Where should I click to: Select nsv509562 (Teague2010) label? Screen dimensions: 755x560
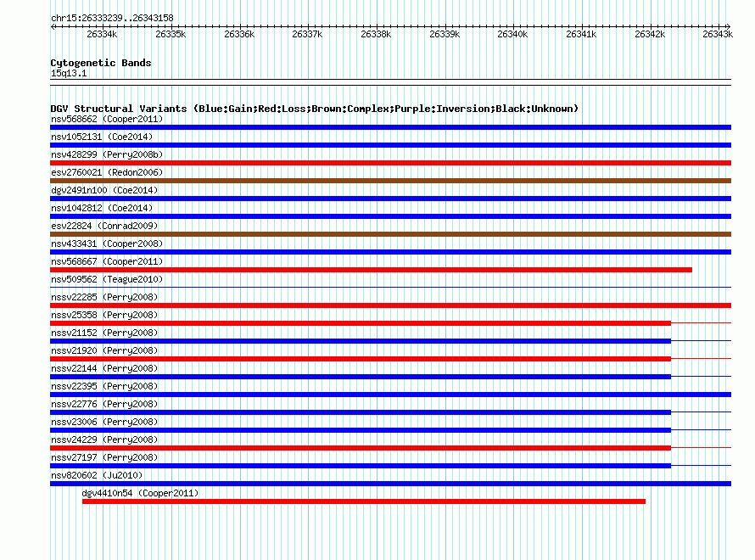coord(107,279)
